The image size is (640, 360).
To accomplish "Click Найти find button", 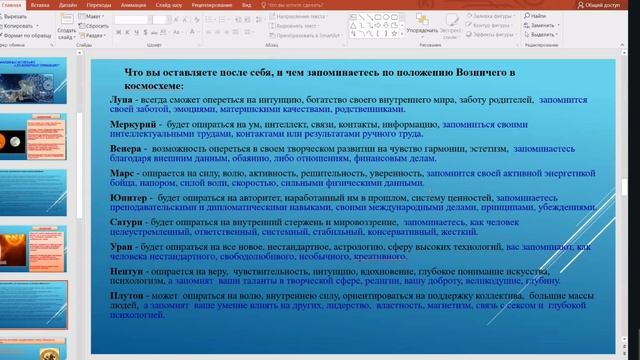I will (535, 16).
